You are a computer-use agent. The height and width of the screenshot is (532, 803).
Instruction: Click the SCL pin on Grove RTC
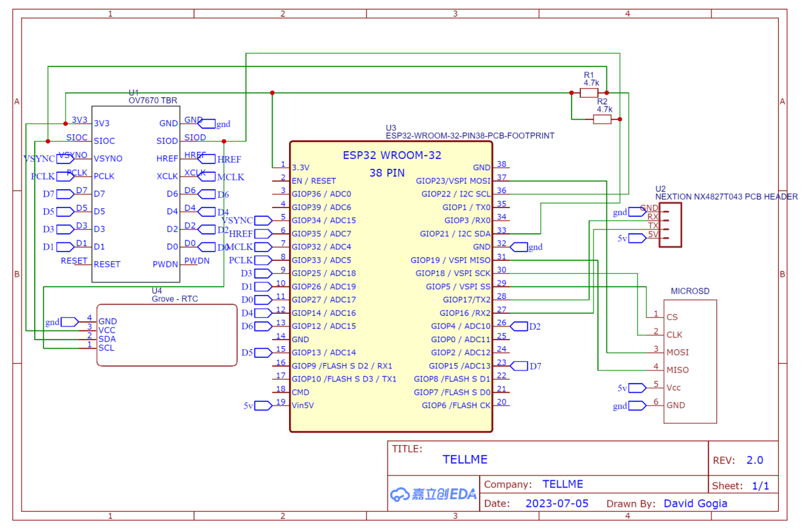106,348
